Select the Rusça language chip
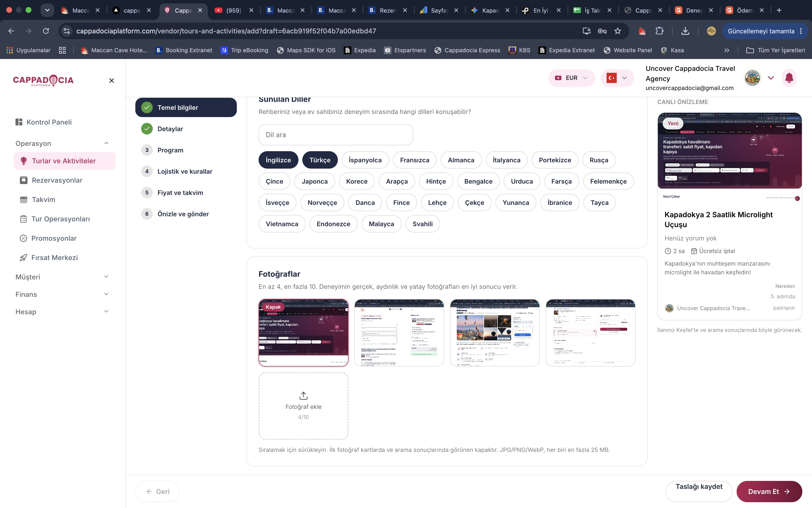The width and height of the screenshot is (812, 508). (x=599, y=160)
